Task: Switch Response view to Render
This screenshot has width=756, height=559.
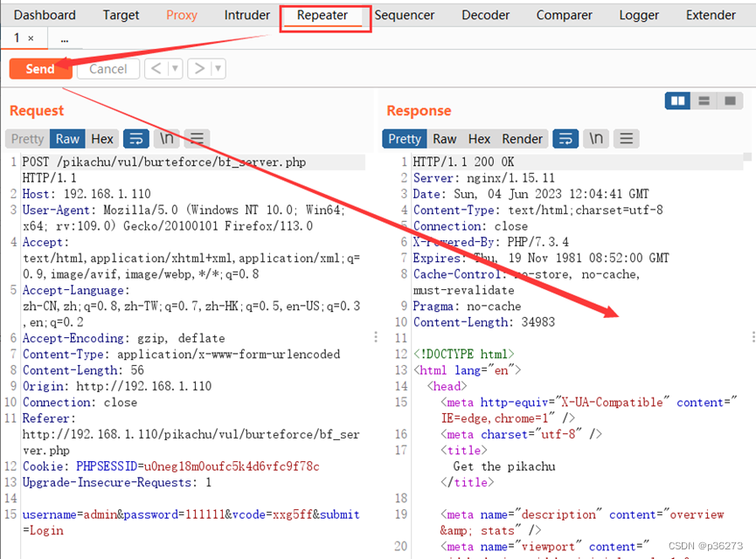Action: [x=522, y=139]
